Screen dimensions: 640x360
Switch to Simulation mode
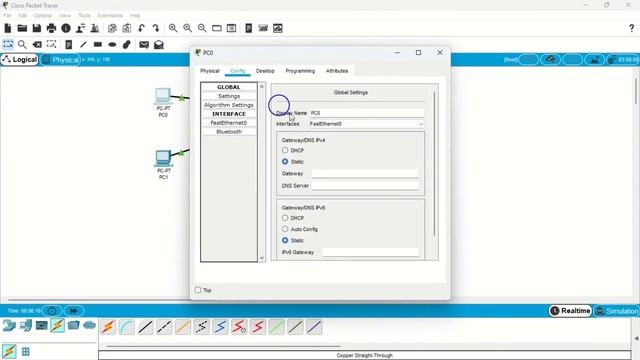pos(616,311)
